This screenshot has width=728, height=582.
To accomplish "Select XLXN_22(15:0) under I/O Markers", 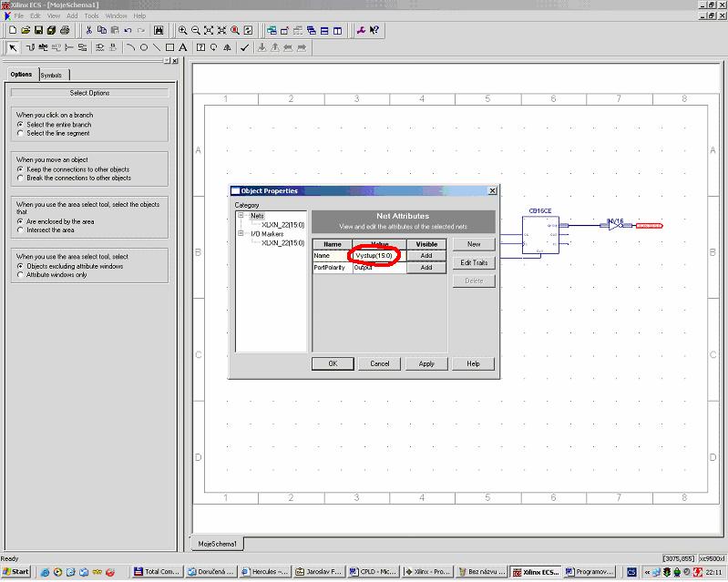I will [282, 243].
